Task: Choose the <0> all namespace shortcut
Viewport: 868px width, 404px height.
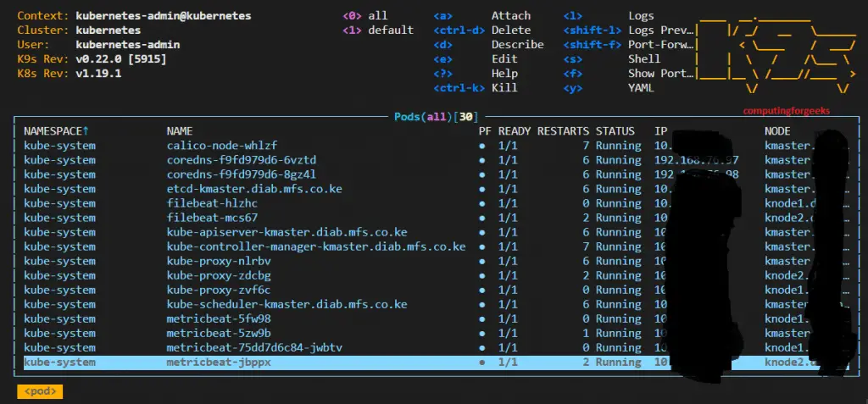Action: point(364,15)
